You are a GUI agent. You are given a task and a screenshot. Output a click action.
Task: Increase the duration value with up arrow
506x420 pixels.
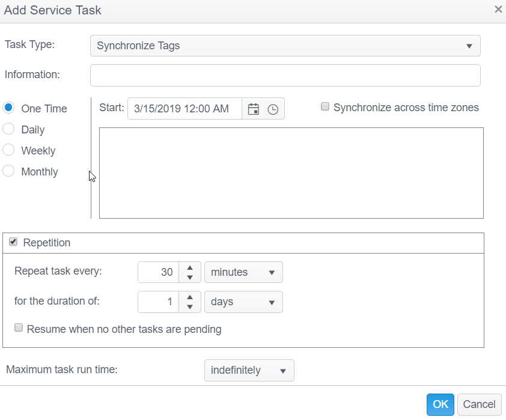(x=190, y=297)
